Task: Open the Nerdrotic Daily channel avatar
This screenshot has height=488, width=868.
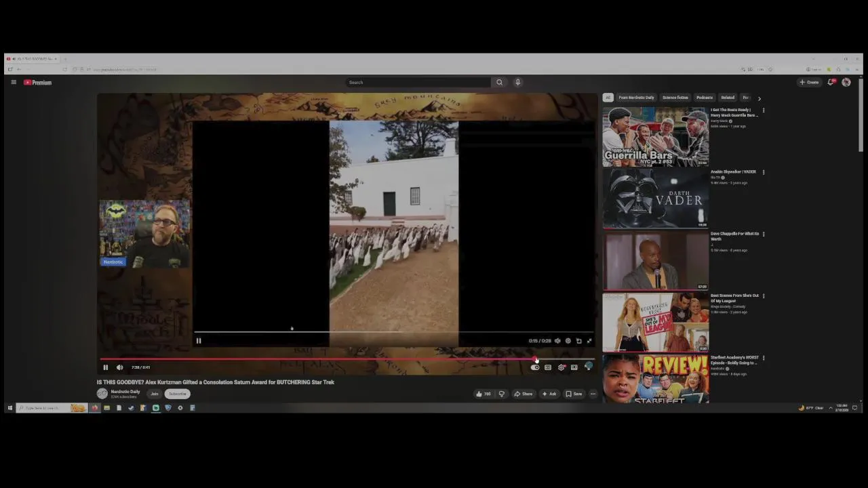Action: click(102, 394)
